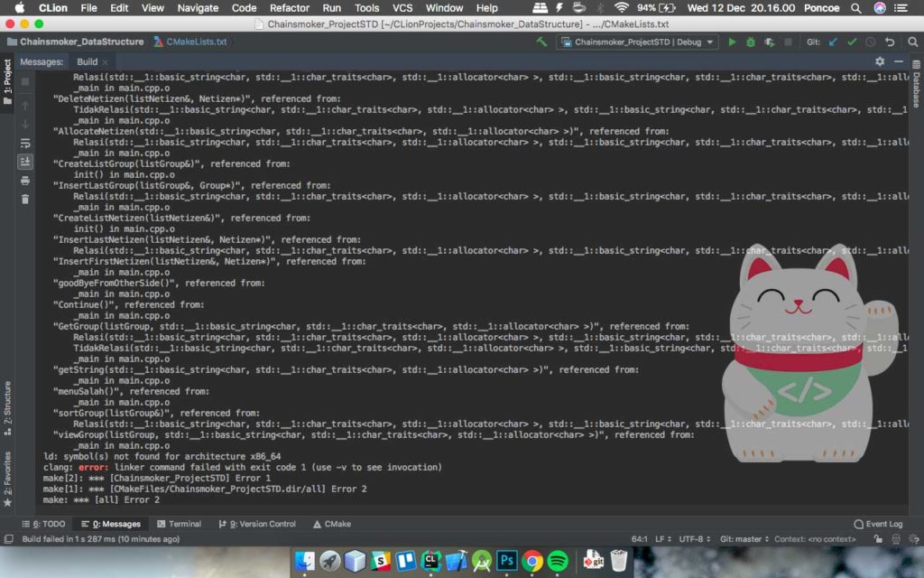Change file encoding UTF-8
The width and height of the screenshot is (924, 578).
point(695,539)
